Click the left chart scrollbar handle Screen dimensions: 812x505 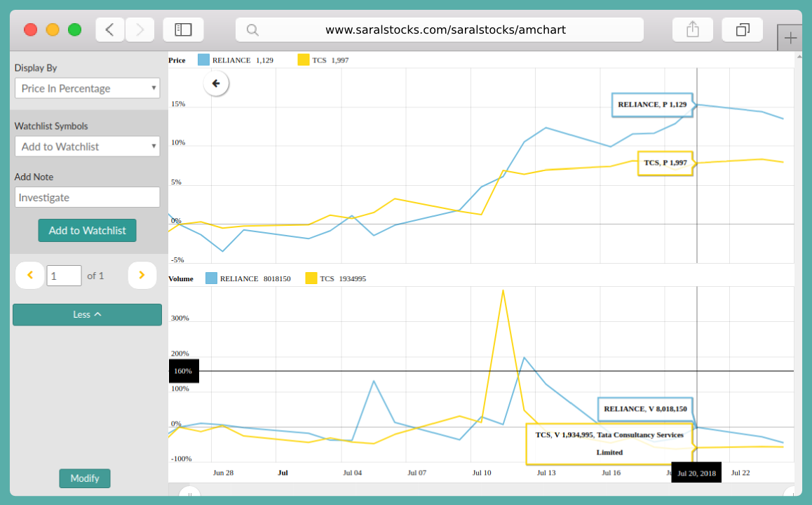189,492
